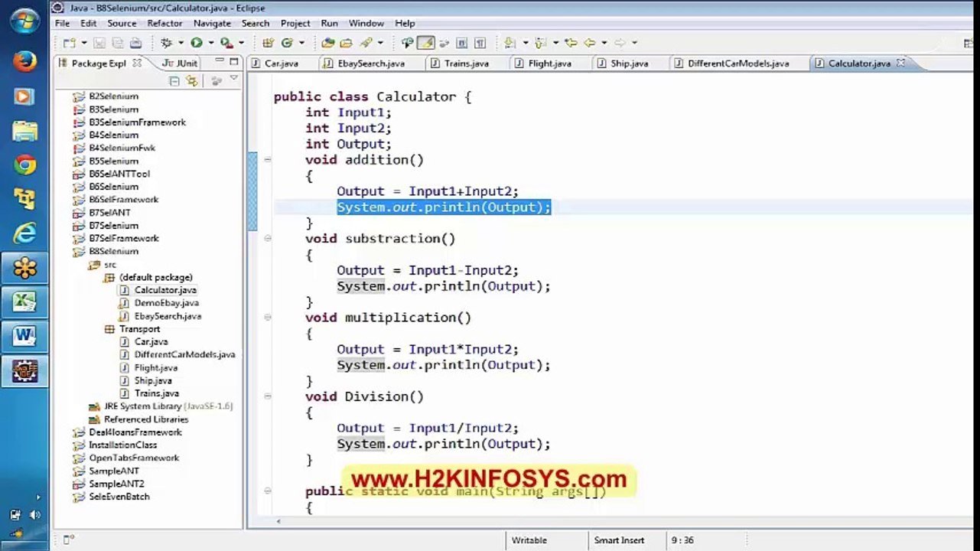
Task: Click the Save All toolbar icon
Action: (x=116, y=43)
